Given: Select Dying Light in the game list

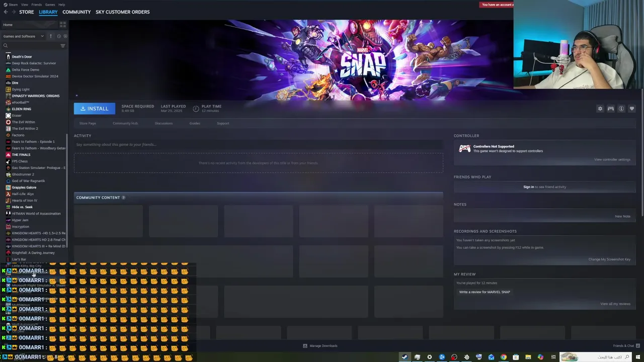Looking at the screenshot, I should pyautogui.click(x=21, y=89).
